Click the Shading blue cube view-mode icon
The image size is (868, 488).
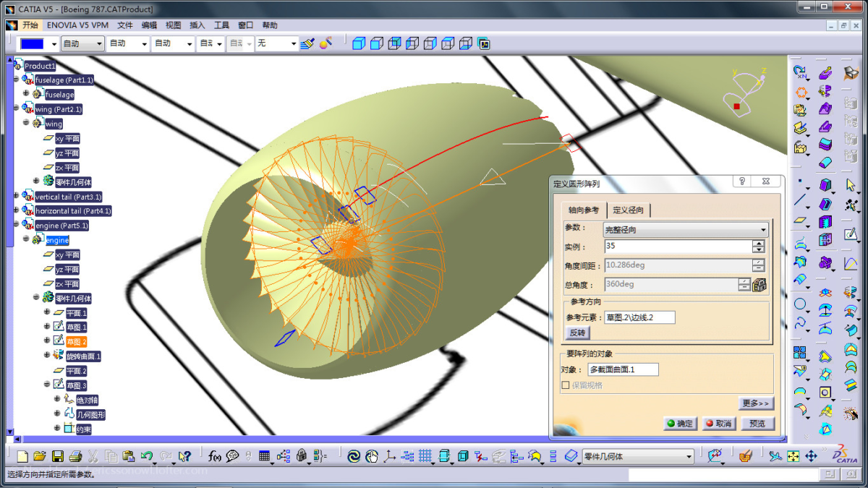point(359,43)
